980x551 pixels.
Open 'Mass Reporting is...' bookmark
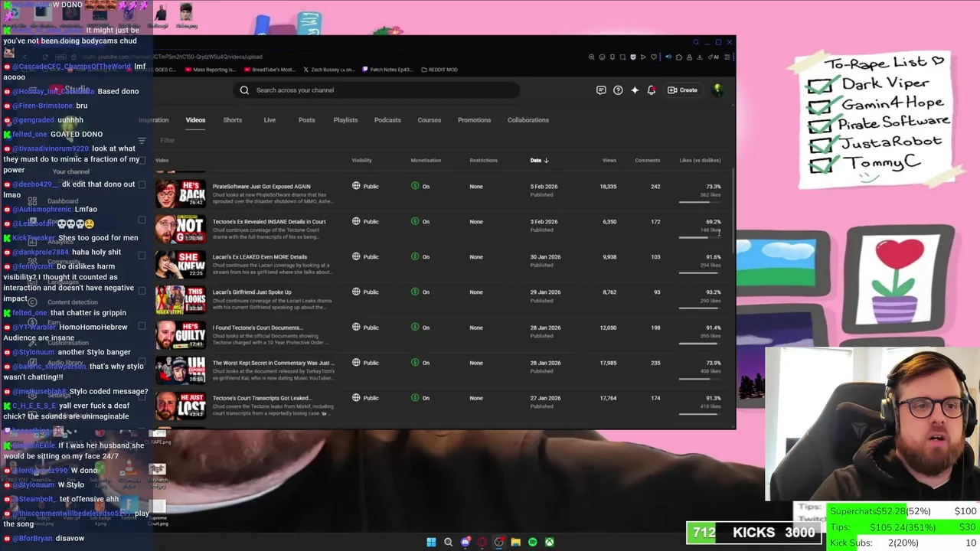(x=210, y=70)
